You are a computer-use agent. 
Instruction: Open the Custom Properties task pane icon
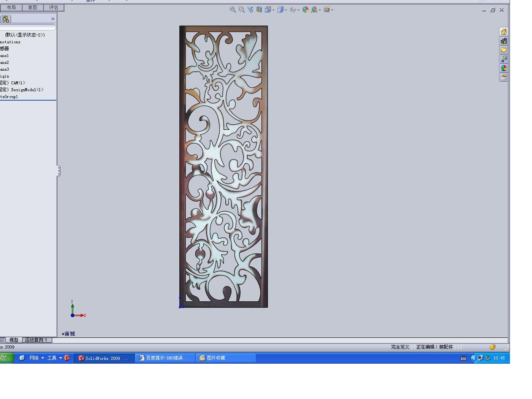pos(503,77)
